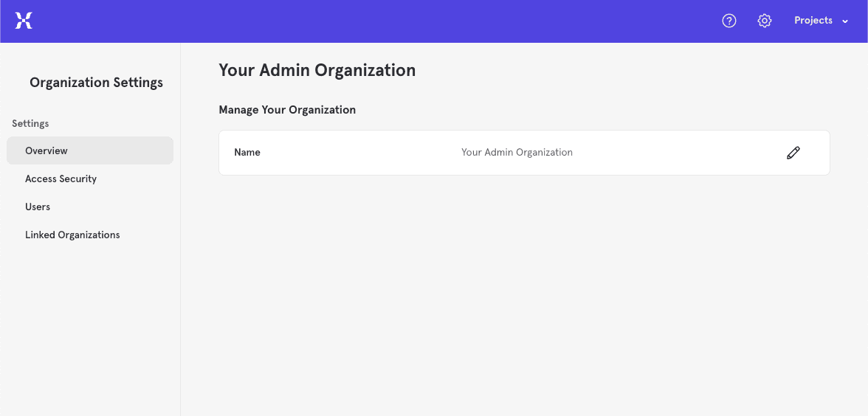Image resolution: width=868 pixels, height=416 pixels.
Task: Open the Users settings page
Action: click(x=38, y=207)
